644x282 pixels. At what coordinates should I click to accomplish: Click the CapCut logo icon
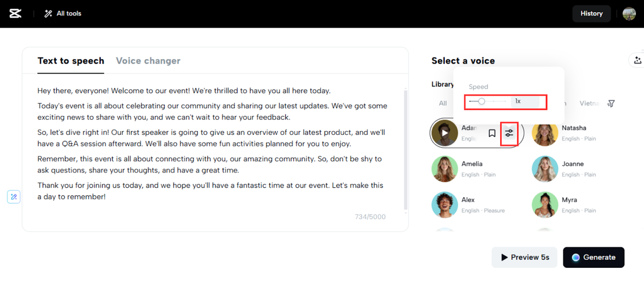tap(16, 14)
